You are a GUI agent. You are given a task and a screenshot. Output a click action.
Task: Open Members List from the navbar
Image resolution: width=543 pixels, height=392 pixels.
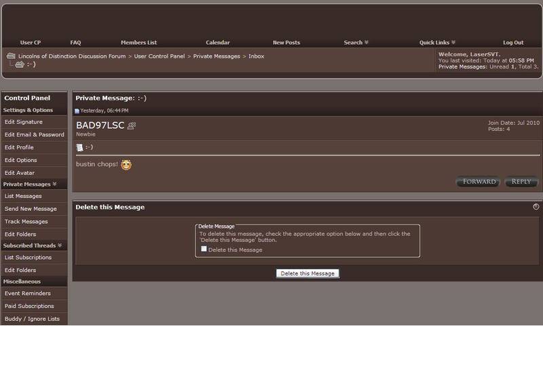pyautogui.click(x=138, y=42)
